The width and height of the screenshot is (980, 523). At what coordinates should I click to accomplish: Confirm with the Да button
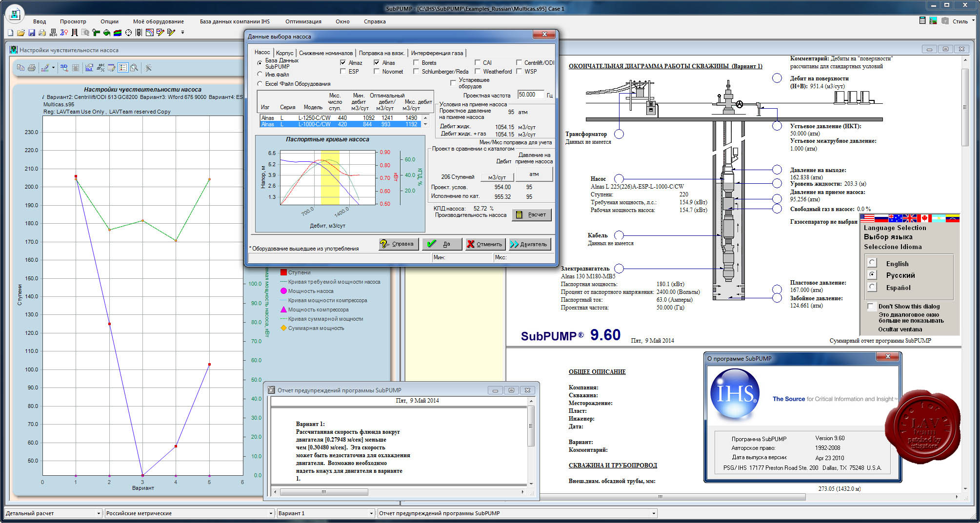441,244
